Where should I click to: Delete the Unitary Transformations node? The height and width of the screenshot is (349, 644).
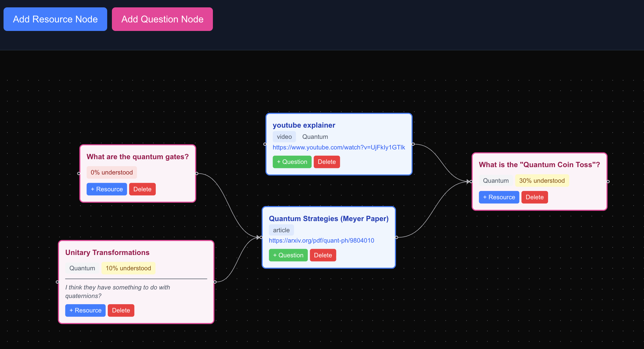point(121,310)
